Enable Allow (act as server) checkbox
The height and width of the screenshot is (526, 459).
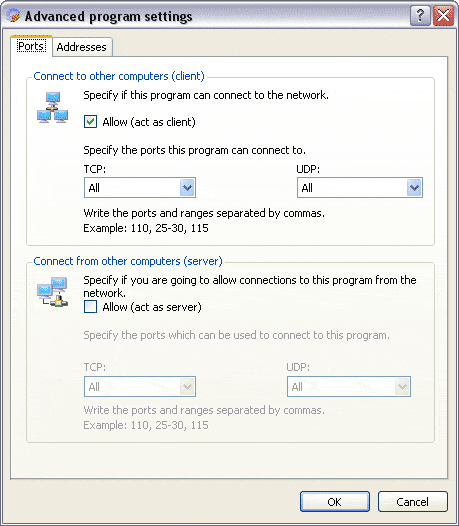point(90,307)
